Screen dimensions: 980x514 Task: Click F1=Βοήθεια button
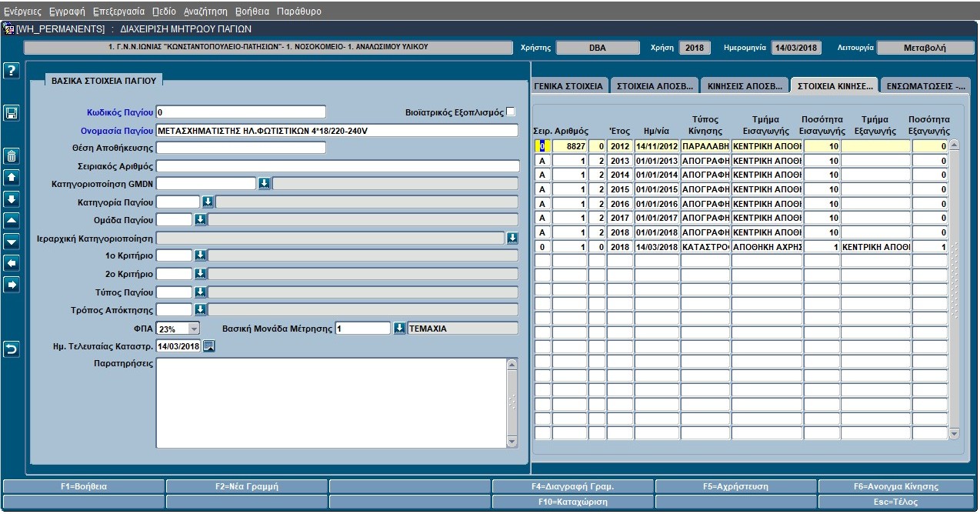[84, 486]
